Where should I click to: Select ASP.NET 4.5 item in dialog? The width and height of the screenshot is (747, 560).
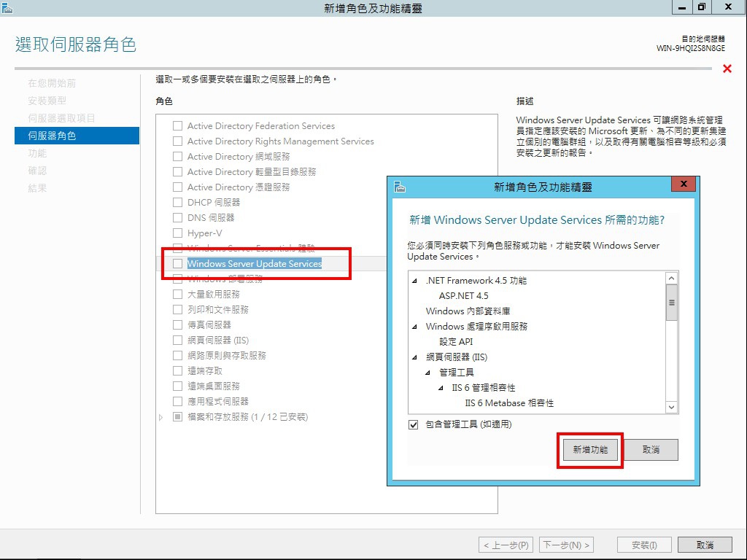pos(463,296)
